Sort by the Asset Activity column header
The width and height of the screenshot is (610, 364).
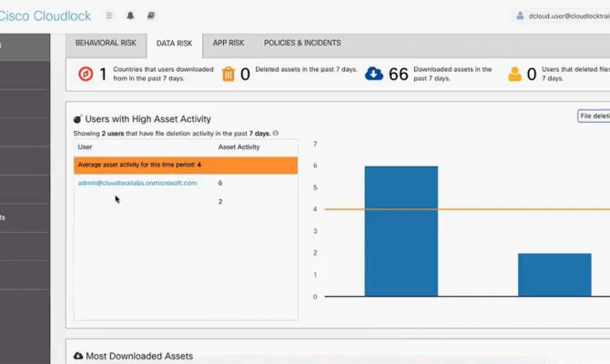point(239,147)
